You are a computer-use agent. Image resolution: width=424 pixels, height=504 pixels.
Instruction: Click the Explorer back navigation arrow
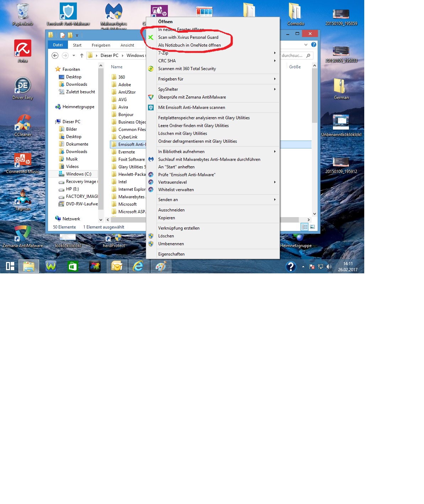[x=55, y=56]
